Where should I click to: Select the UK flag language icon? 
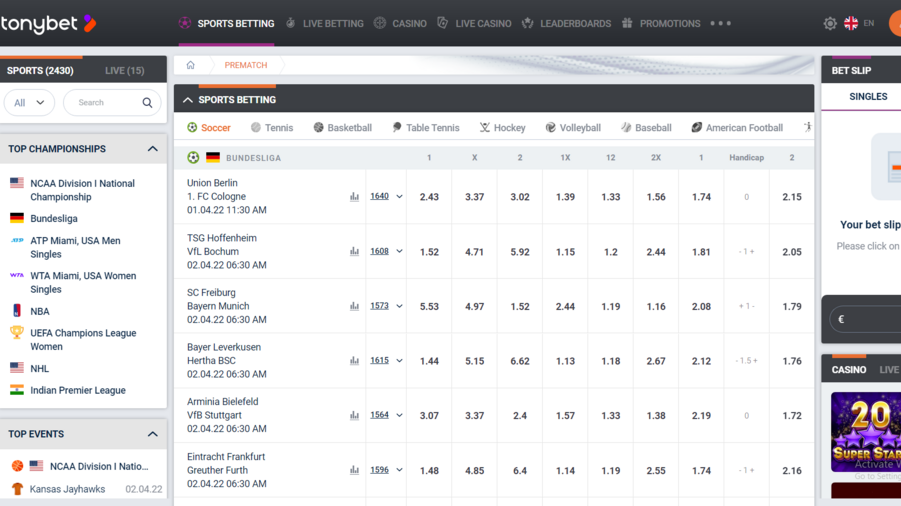pyautogui.click(x=851, y=23)
